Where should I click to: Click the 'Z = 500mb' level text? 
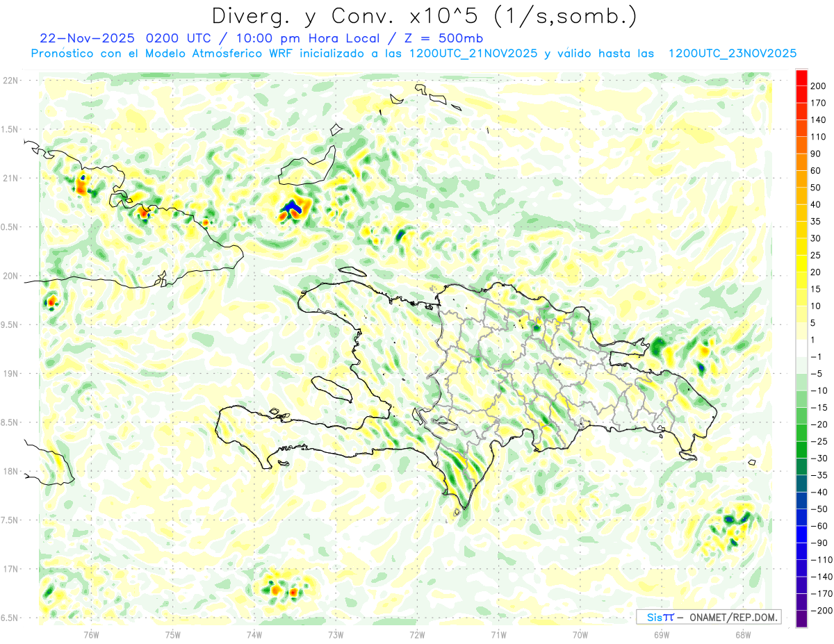pos(445,38)
